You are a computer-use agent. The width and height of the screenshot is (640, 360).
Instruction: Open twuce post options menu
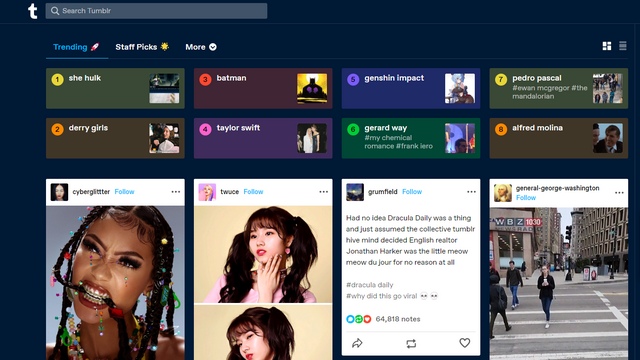click(324, 192)
